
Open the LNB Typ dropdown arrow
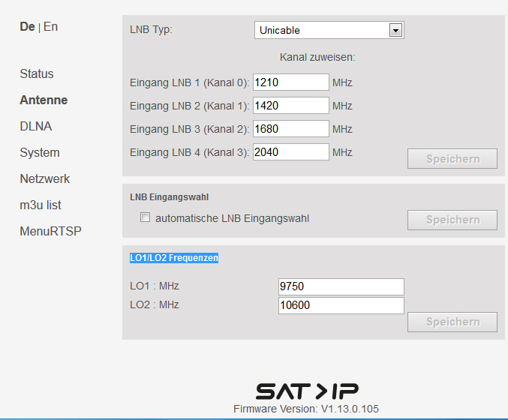pos(396,30)
